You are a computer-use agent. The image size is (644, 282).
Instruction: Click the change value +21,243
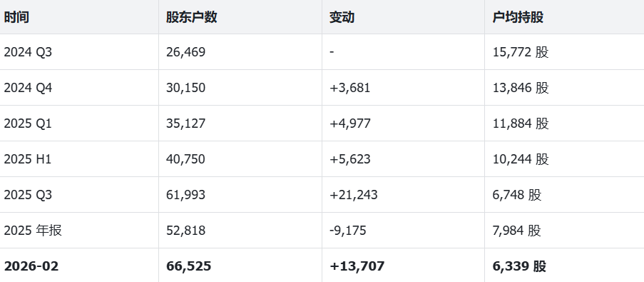point(353,194)
